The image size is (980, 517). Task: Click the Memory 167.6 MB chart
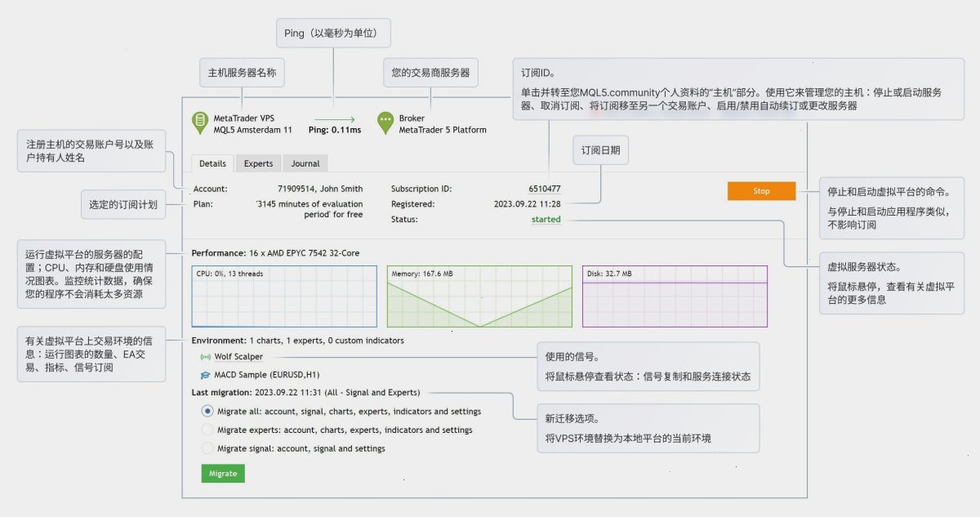click(479, 296)
